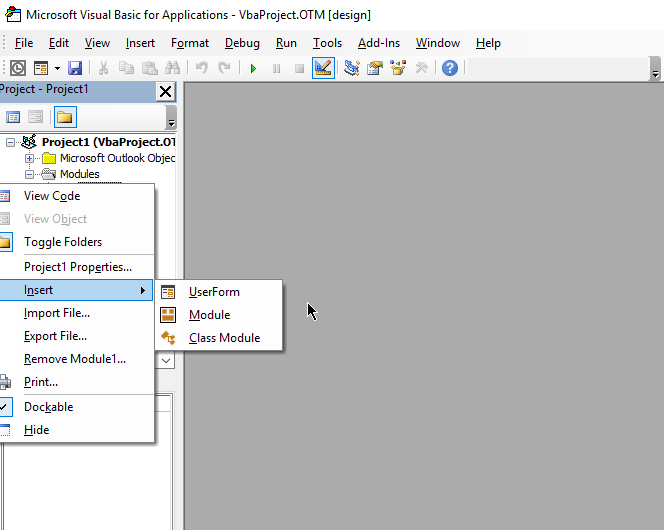This screenshot has height=530, width=664.
Task: Open the Object Browser toolbar icon
Action: 398,68
